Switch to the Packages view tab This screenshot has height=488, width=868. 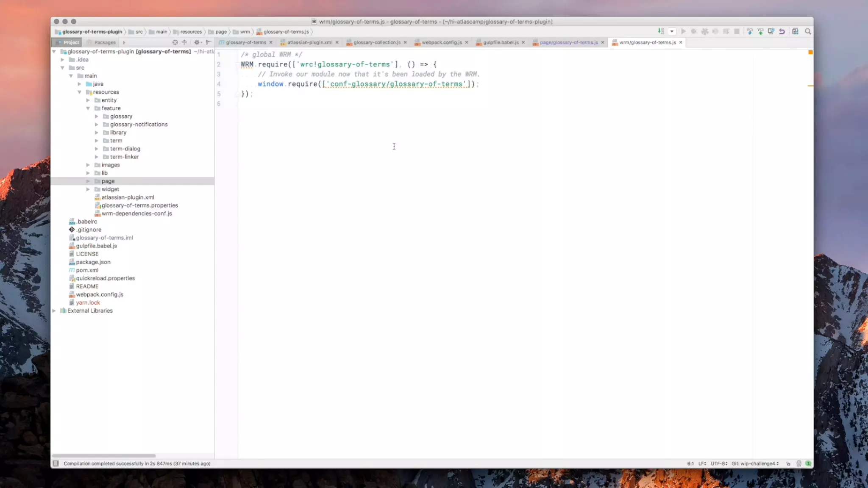point(104,42)
